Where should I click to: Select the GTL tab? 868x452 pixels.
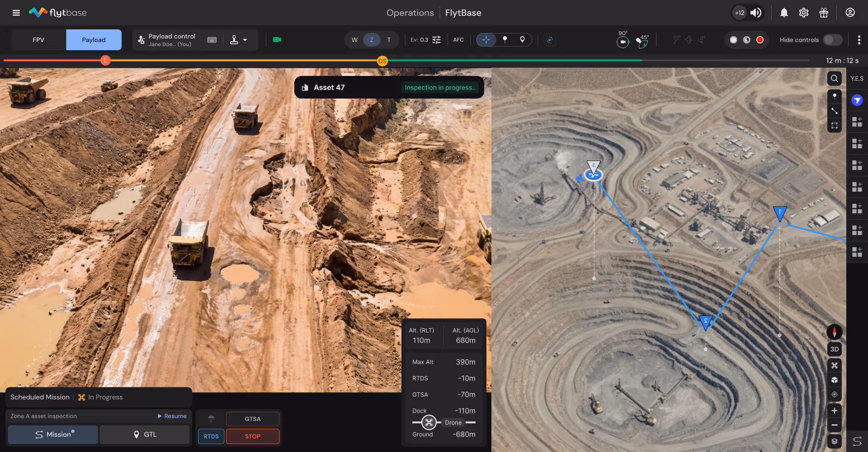click(x=145, y=434)
